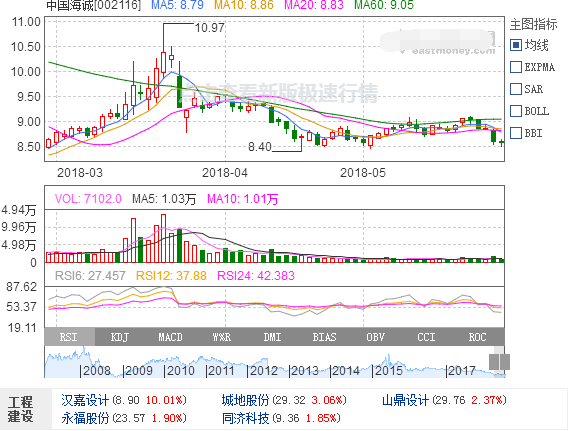
Task: Switch to the ROC indicator tab
Action: (477, 337)
